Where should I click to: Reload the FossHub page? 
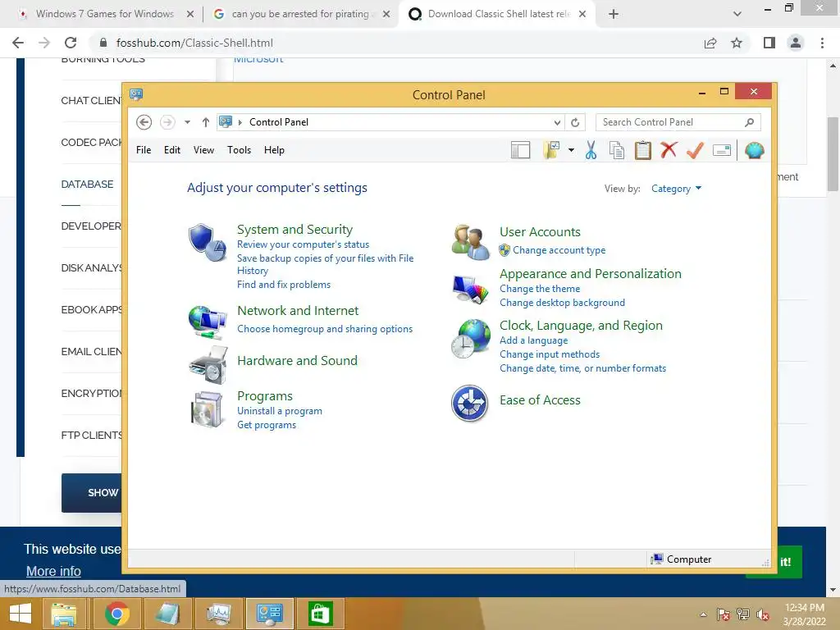pyautogui.click(x=71, y=43)
